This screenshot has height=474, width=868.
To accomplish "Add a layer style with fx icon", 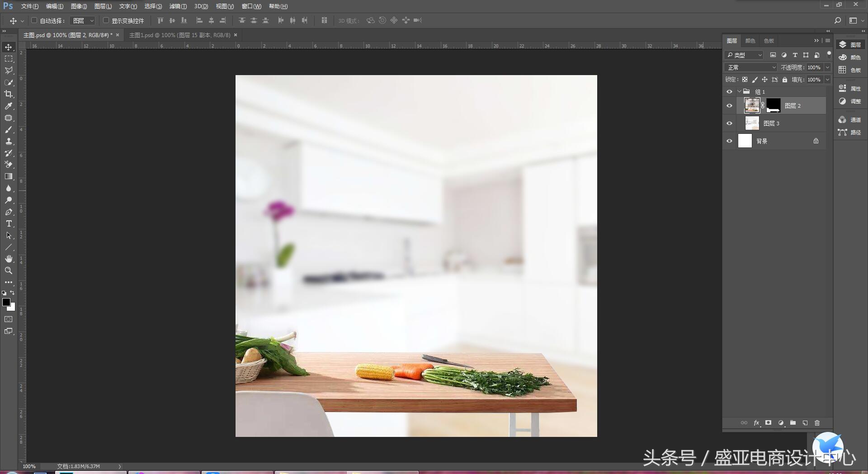I will 756,423.
